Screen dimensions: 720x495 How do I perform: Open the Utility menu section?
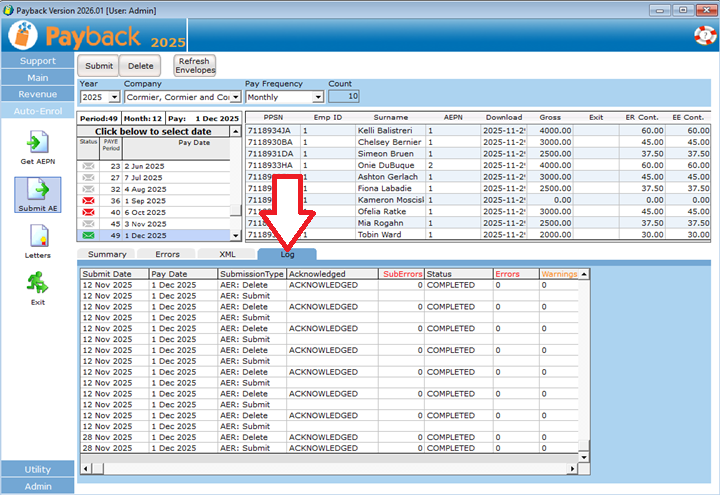(x=37, y=469)
